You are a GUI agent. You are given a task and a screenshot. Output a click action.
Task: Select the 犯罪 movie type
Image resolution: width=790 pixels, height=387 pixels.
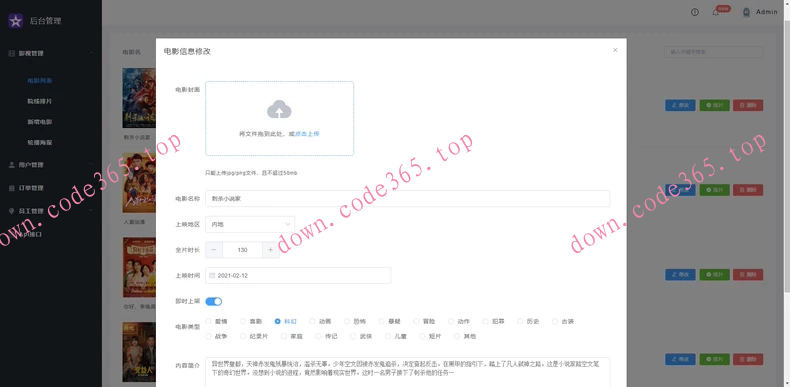tap(494, 321)
